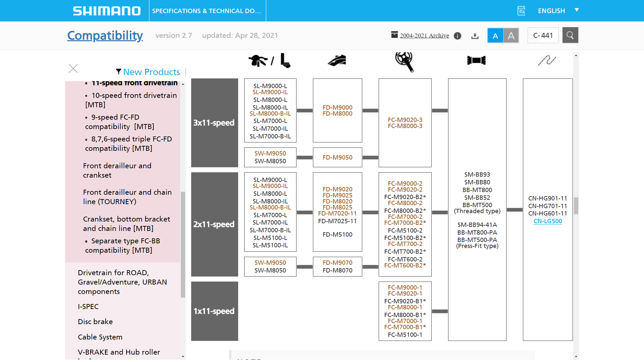Click sidebar scroll-down arrow
644x362 pixels.
click(x=183, y=357)
